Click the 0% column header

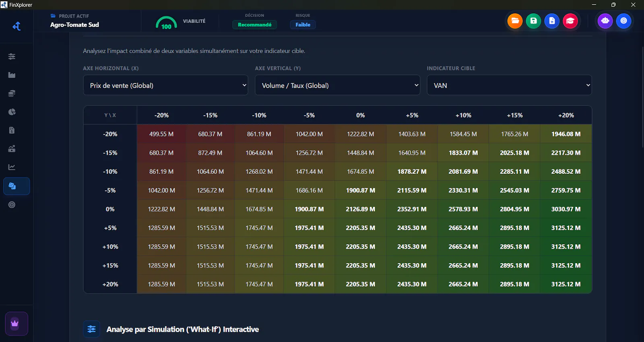click(x=360, y=115)
